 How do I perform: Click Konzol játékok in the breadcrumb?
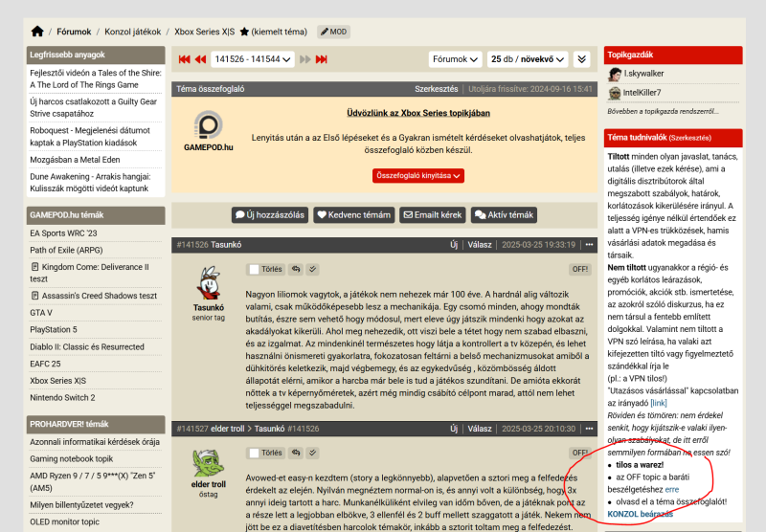click(132, 32)
